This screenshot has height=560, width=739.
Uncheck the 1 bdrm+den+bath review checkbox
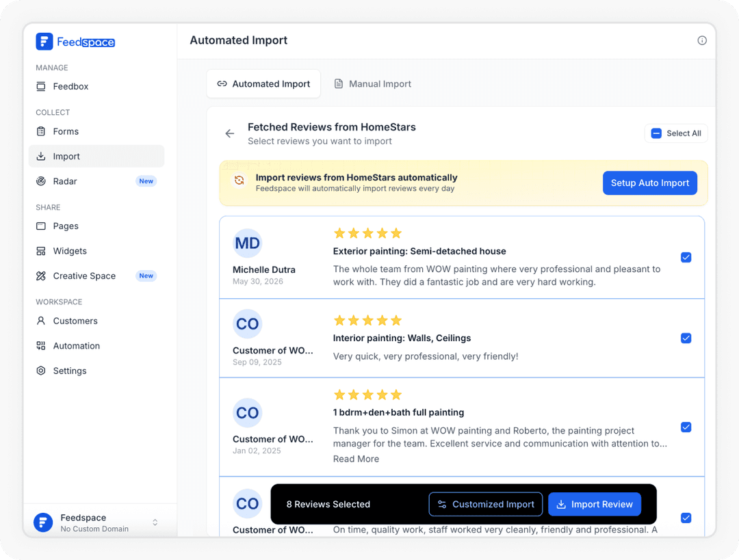(x=686, y=427)
